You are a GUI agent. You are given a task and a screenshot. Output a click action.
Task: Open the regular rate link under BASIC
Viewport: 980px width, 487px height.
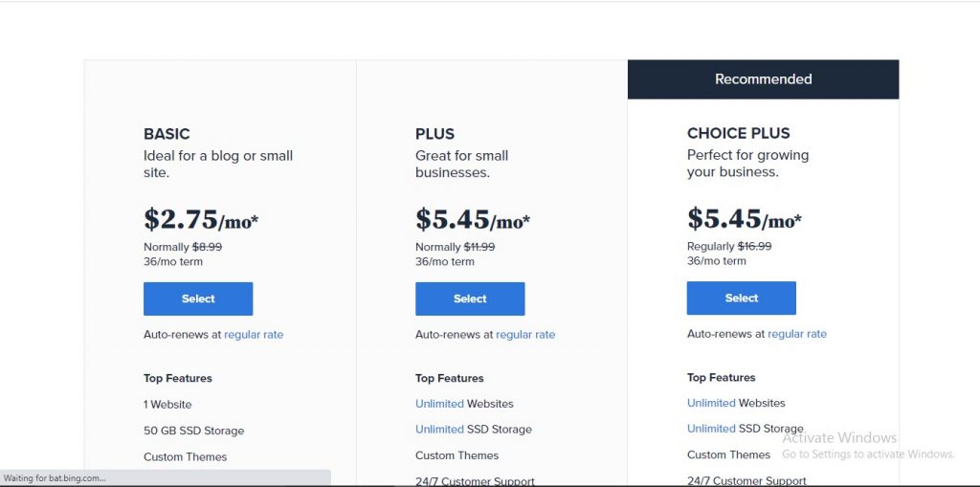click(x=254, y=335)
